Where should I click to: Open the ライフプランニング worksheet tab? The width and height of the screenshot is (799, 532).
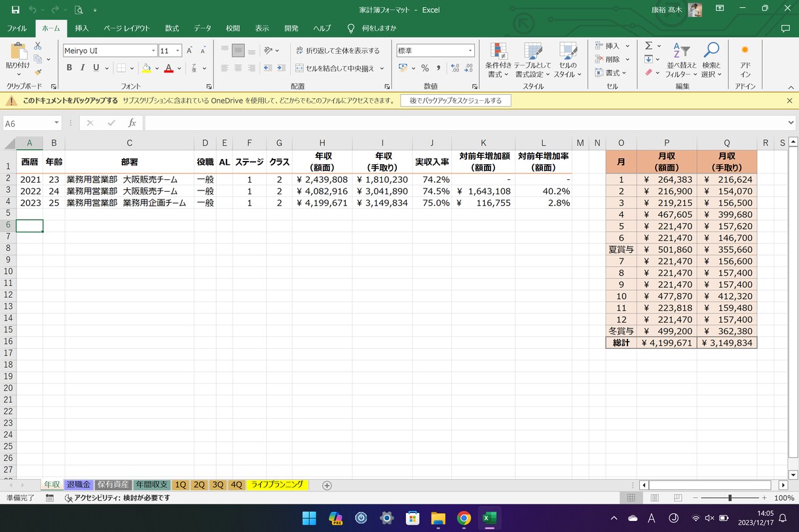click(x=277, y=485)
